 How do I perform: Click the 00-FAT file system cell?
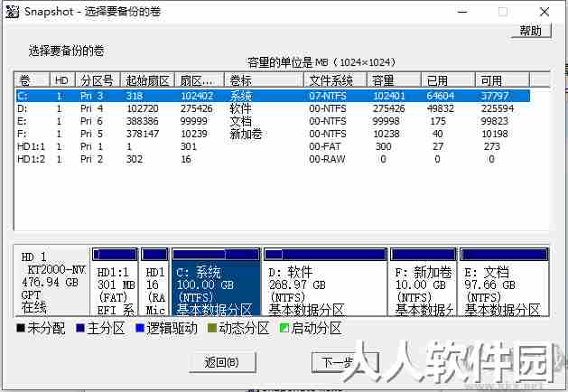click(x=325, y=146)
